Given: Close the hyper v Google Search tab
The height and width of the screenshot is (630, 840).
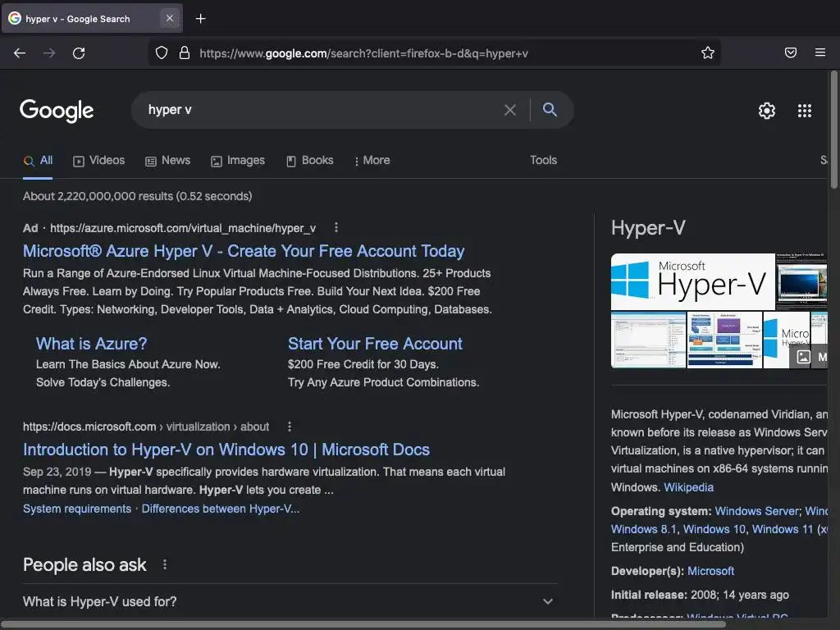Looking at the screenshot, I should 169,18.
